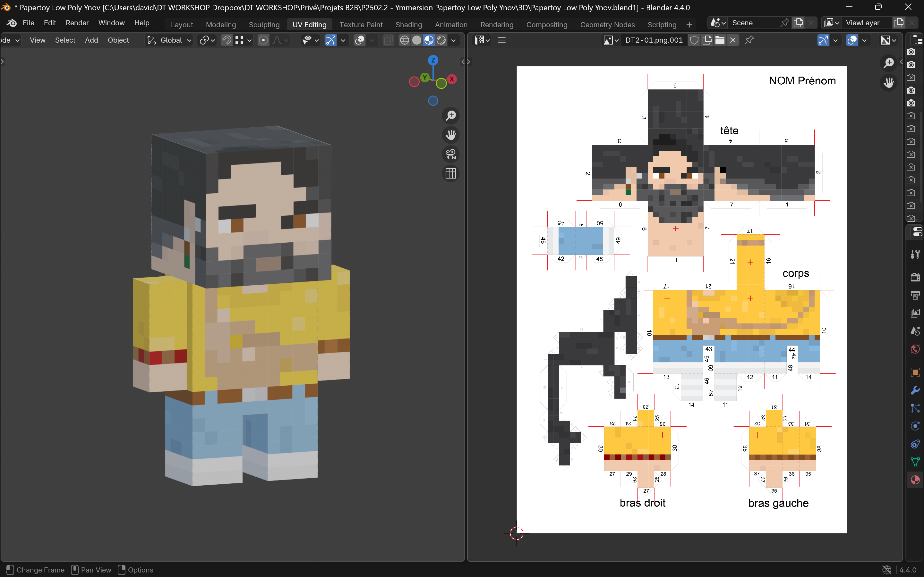Screen dimensions: 924x577
Task: Toggle snapping magnet in 3D viewport
Action: (x=227, y=40)
